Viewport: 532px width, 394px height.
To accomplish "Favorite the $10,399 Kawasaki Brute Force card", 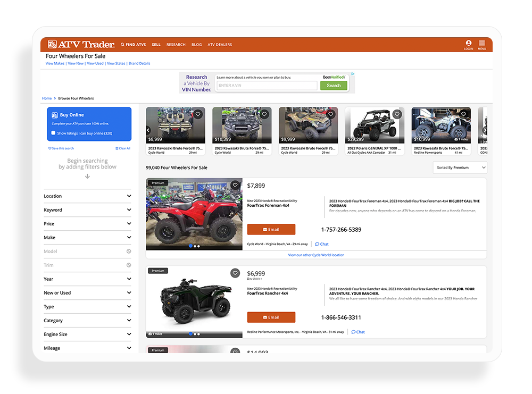I will coord(264,114).
